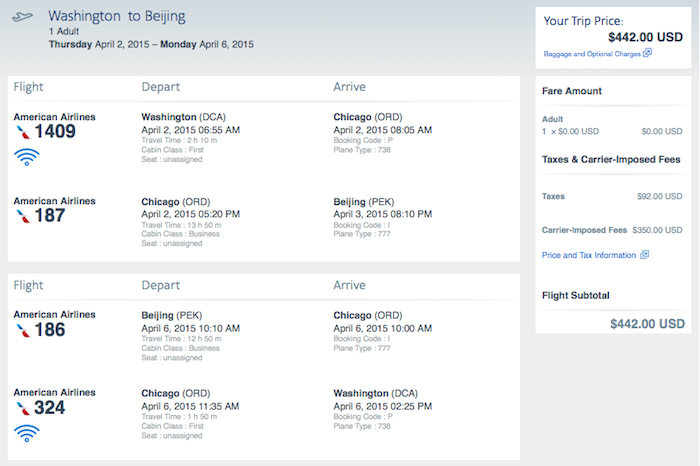The height and width of the screenshot is (466, 700).
Task: Select flight number 186 from Beijing
Action: pos(50,330)
